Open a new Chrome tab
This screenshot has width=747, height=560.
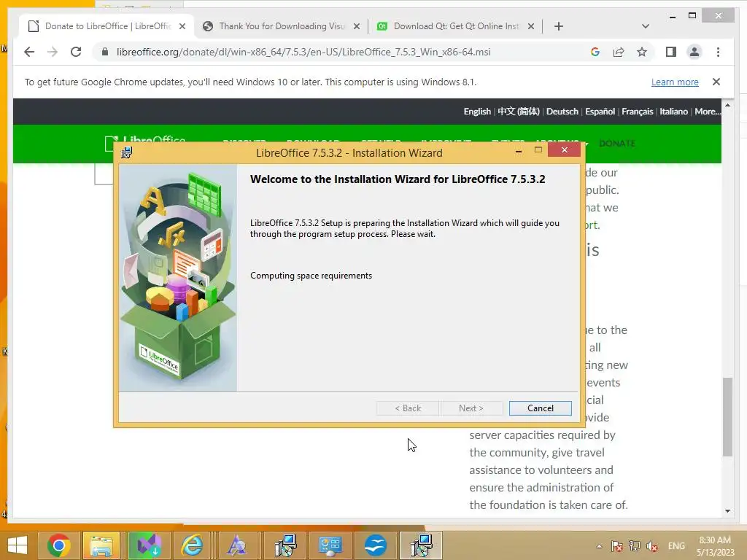(558, 26)
